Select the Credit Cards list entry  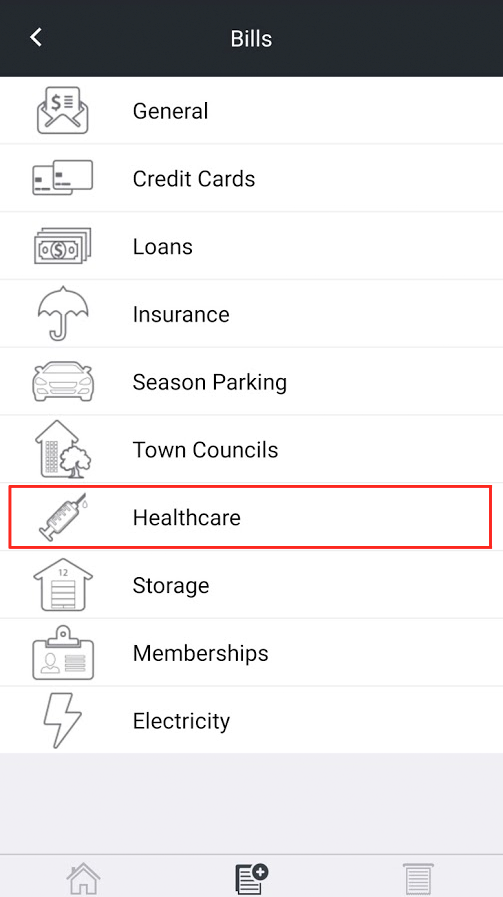[x=251, y=178]
